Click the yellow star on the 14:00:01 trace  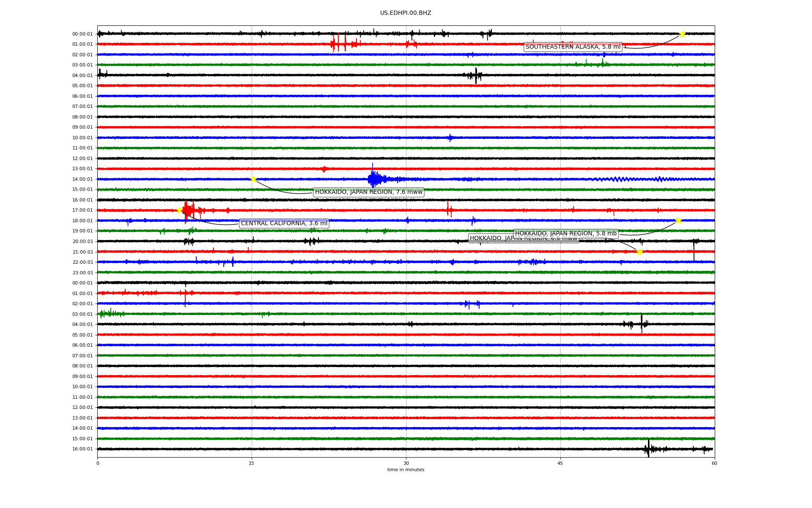tap(253, 179)
